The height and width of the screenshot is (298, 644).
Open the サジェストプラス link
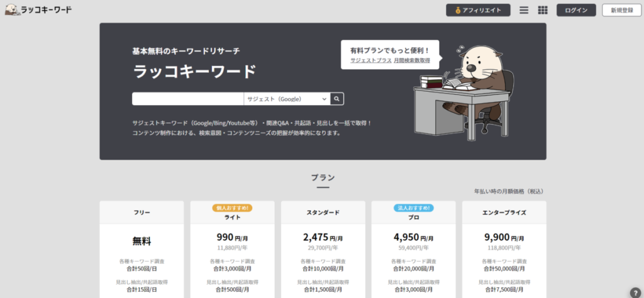(x=371, y=60)
